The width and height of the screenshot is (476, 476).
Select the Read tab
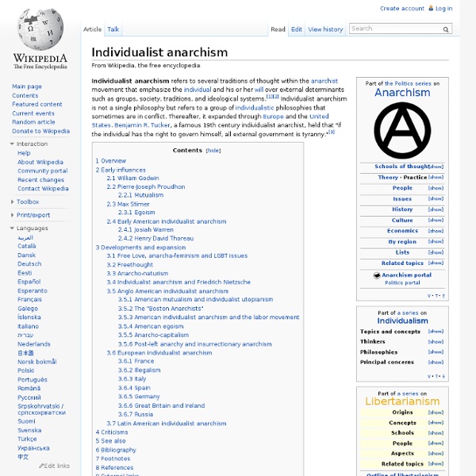278,29
